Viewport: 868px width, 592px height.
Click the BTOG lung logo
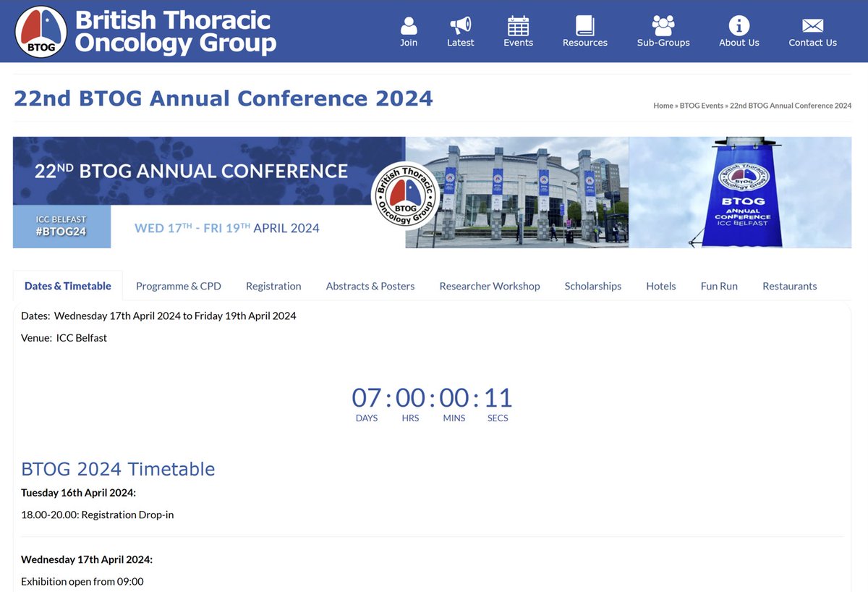pos(41,31)
